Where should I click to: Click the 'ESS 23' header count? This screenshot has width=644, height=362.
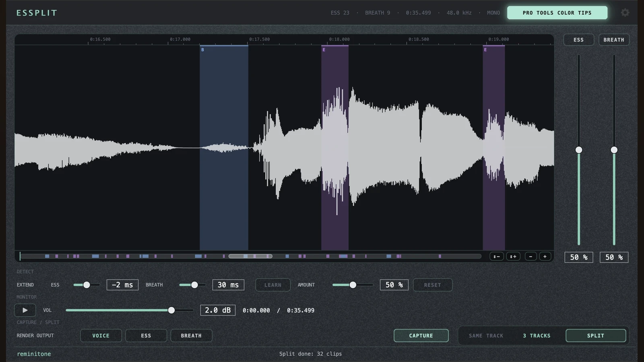pos(340,13)
